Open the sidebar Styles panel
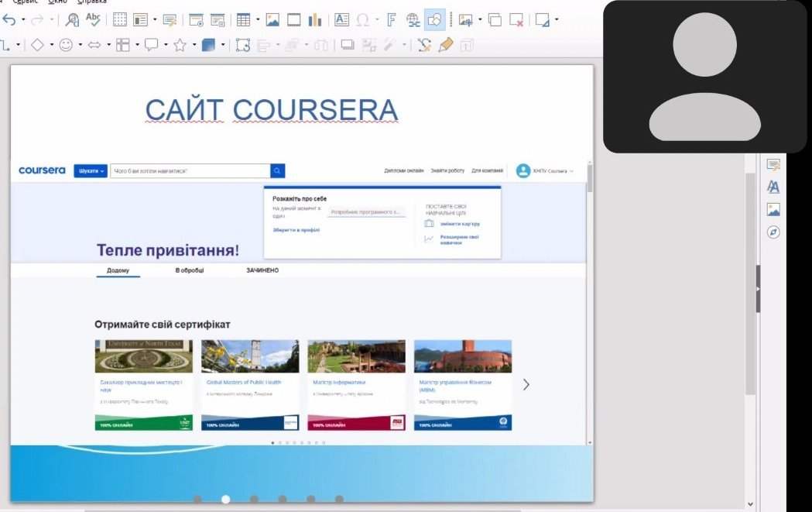This screenshot has width=812, height=512. [773, 187]
